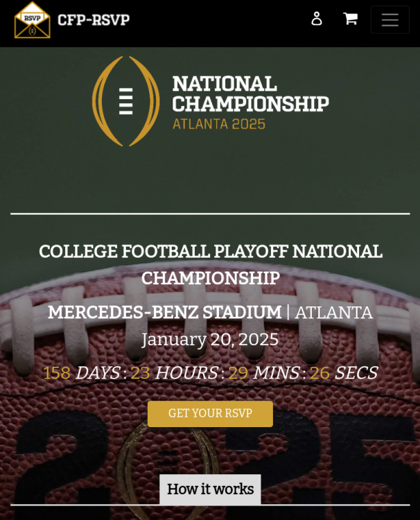Screen dimensions: 420x520
Task: Click the countdown hours value
Action: tap(140, 373)
